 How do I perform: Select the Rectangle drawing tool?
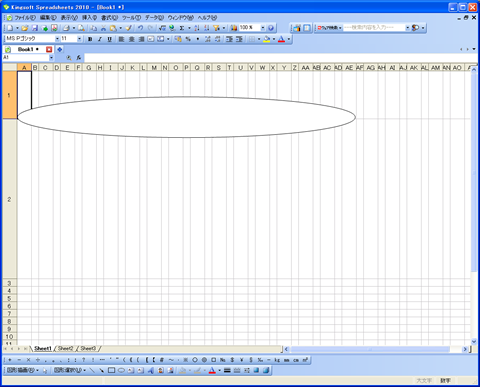point(112,370)
